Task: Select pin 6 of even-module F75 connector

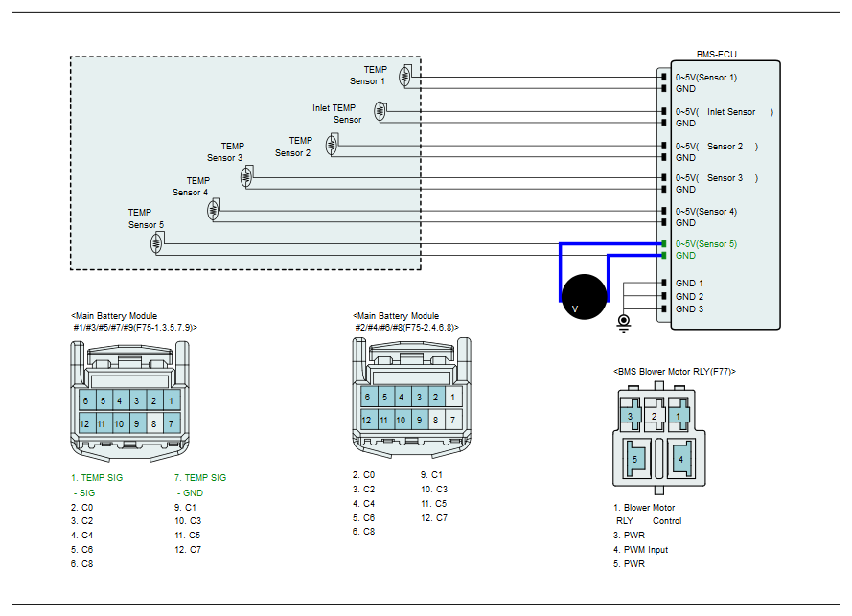Action: point(368,397)
